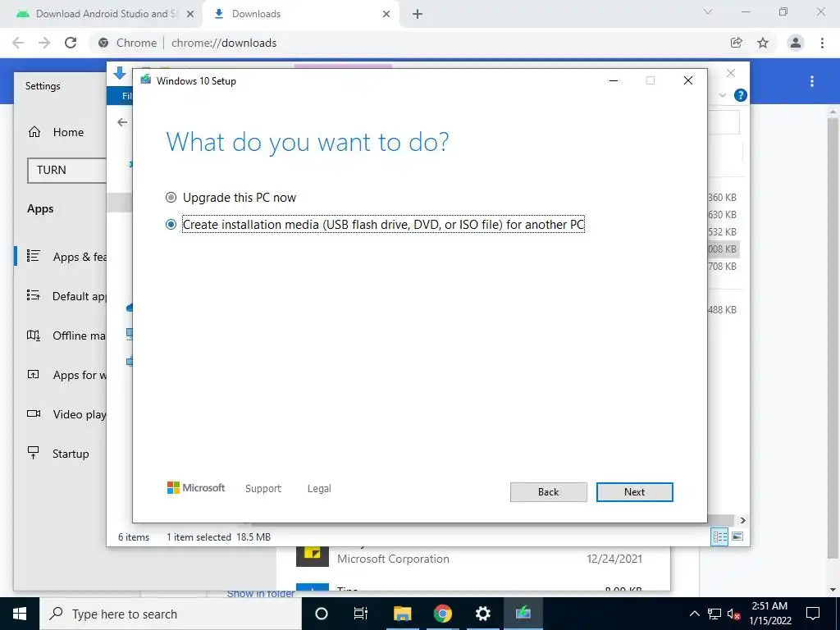Viewport: 840px width, 630px height.
Task: Click Back in Windows 10 Setup
Action: 548,492
